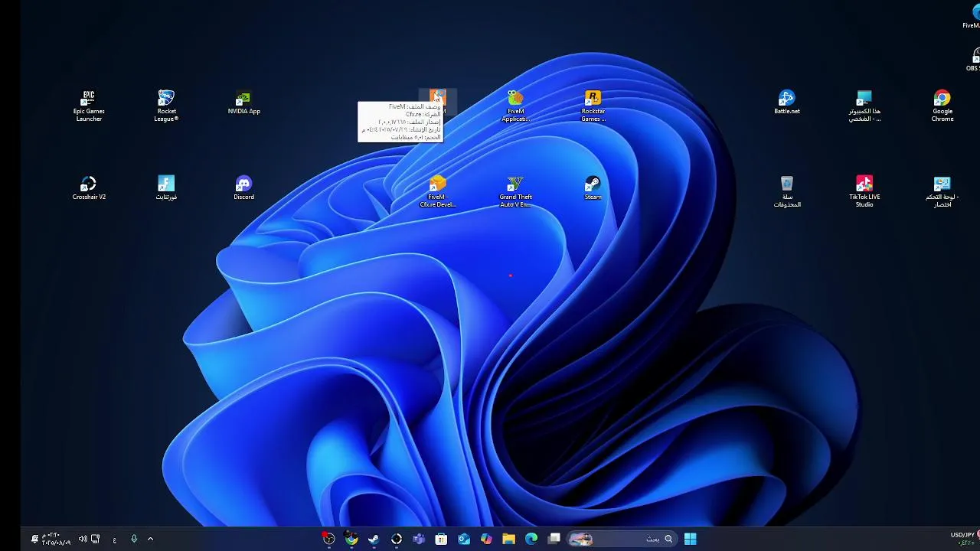Select the FiveM icon under the tooltip
Screen dimensions: 980x551
(x=437, y=97)
